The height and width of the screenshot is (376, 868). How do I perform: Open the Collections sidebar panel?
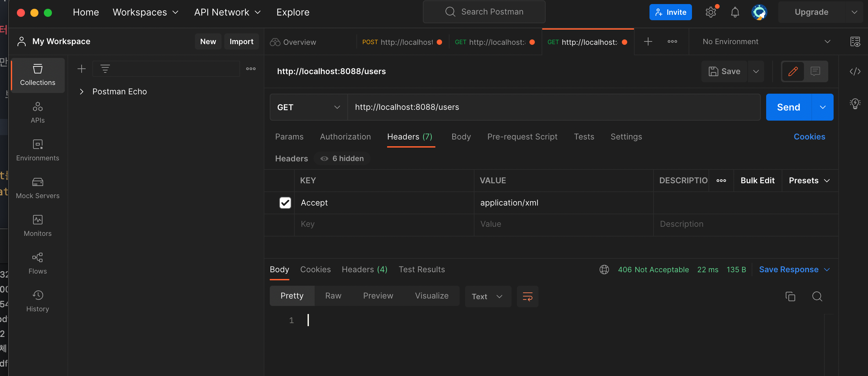37,75
